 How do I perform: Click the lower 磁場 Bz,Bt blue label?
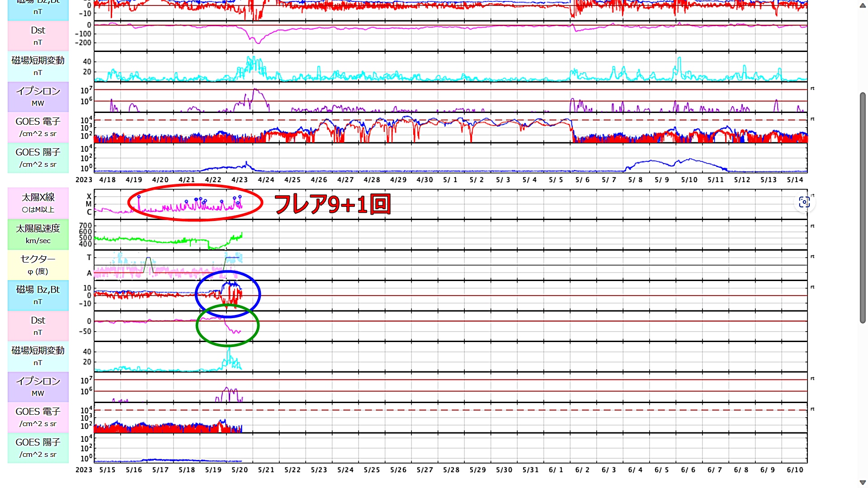pyautogui.click(x=38, y=295)
